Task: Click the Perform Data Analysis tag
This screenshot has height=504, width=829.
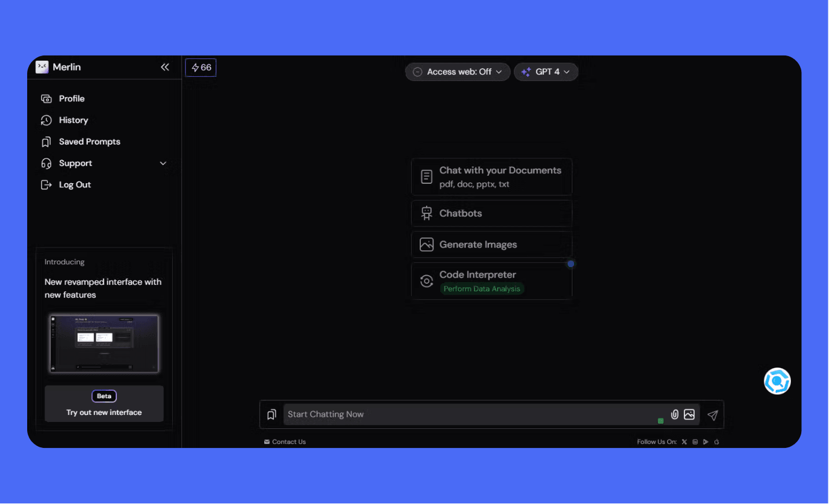Action: pyautogui.click(x=482, y=289)
